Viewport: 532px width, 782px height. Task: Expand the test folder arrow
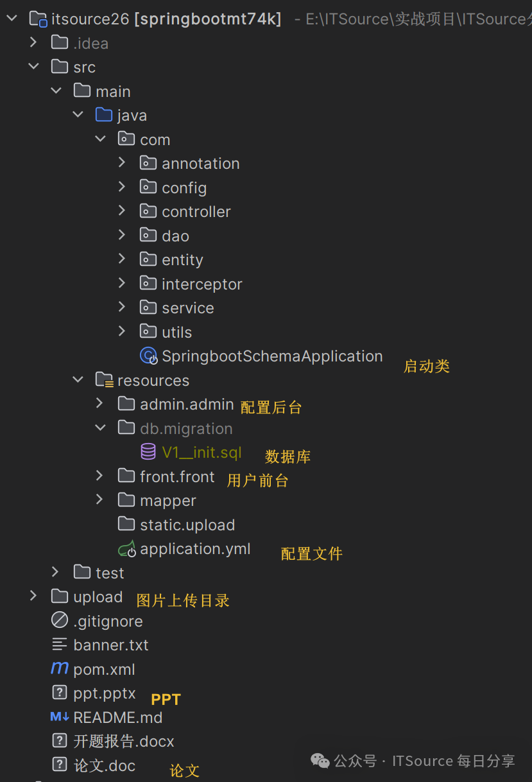tap(55, 572)
